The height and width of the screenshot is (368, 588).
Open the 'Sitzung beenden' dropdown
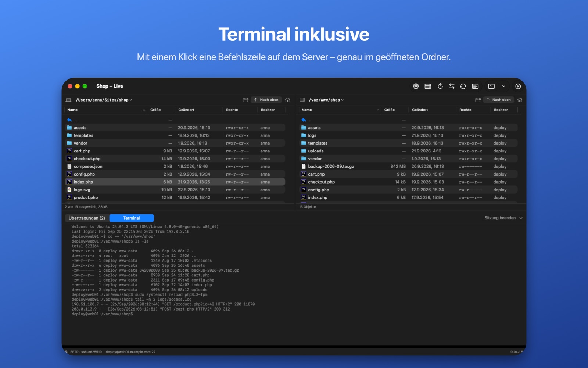pos(503,218)
